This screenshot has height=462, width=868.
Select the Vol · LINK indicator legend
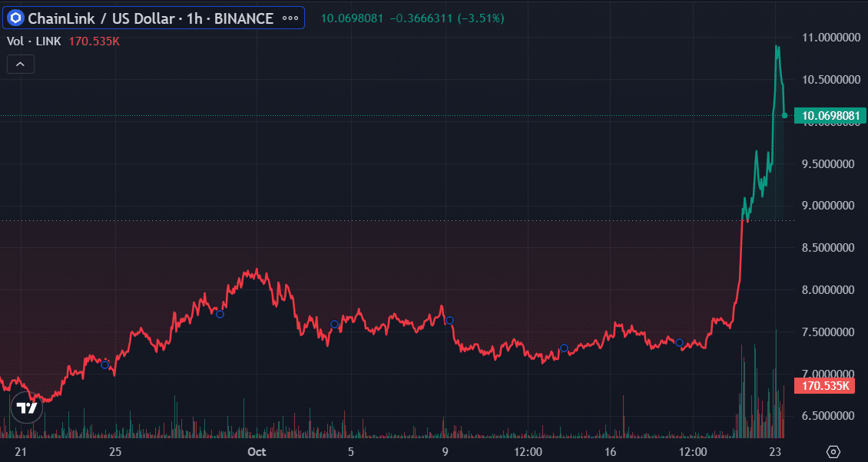coord(34,41)
